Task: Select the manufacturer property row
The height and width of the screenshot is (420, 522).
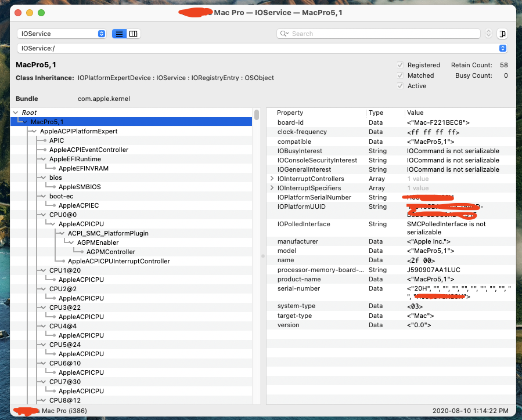Action: pyautogui.click(x=391, y=241)
